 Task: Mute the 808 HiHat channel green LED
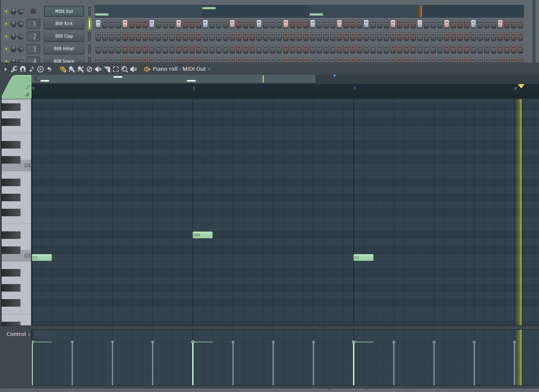click(6, 49)
